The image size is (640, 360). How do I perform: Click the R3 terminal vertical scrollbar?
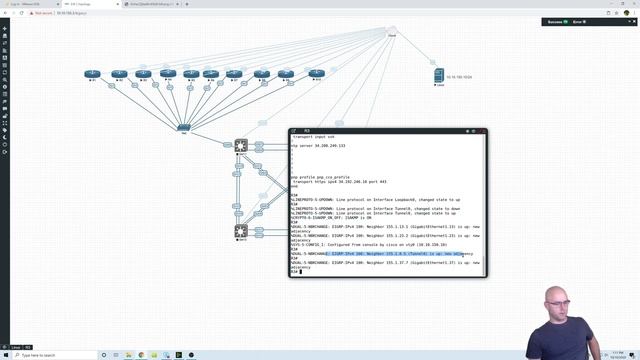[484, 266]
